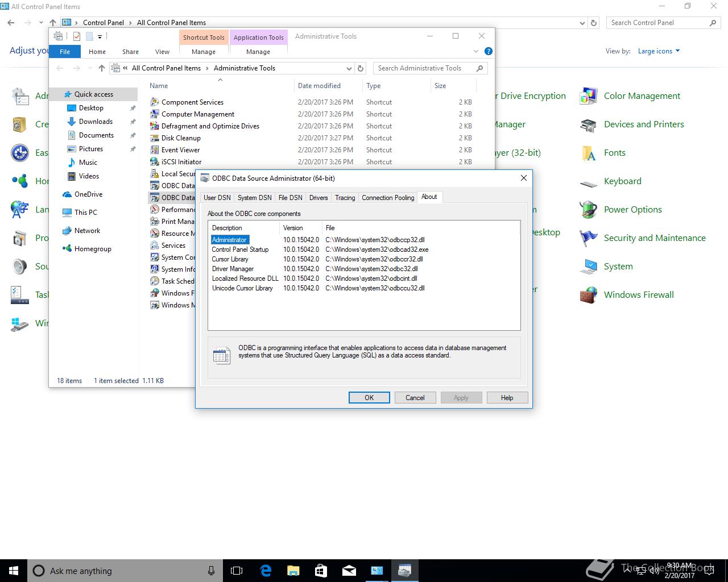This screenshot has height=582, width=728.
Task: Open File Explorer from taskbar
Action: (x=293, y=571)
